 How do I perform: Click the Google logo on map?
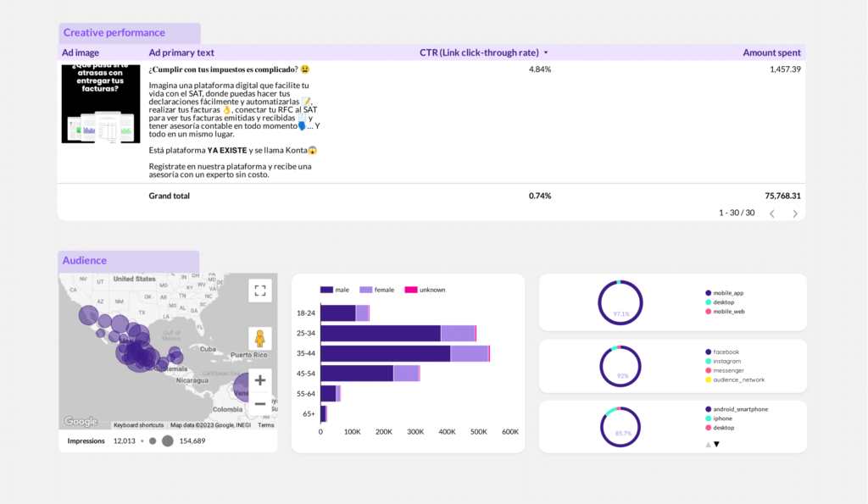click(81, 422)
